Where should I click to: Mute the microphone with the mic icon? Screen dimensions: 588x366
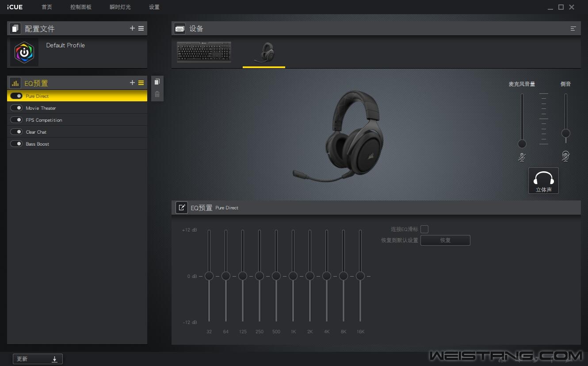pyautogui.click(x=522, y=157)
